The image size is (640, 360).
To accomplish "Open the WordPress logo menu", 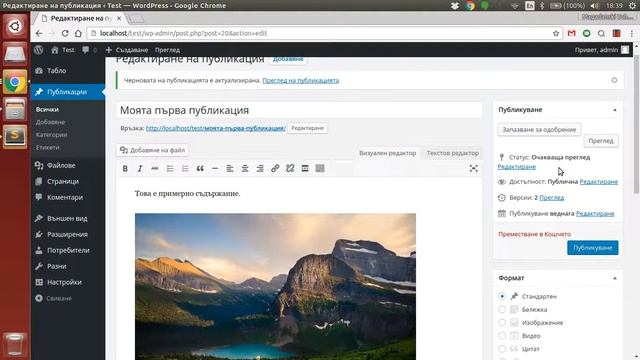I will [x=38, y=50].
